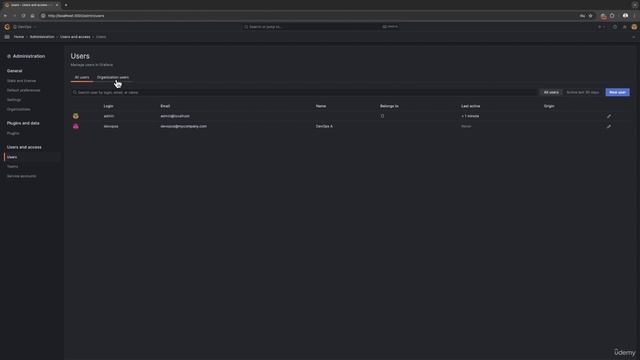Sort by the Last active column header
Viewport: 640px width, 360px height.
coord(471,106)
